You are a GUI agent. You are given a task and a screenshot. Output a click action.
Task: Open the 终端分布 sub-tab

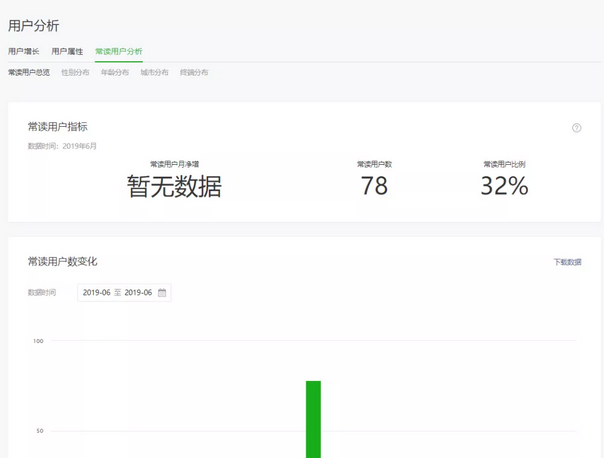point(194,72)
